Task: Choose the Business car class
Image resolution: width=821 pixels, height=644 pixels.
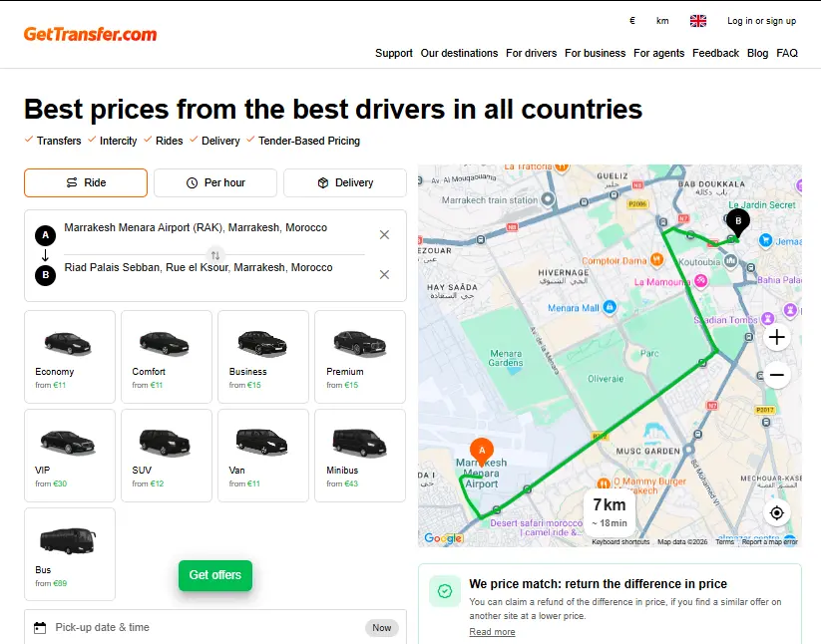Action: click(x=263, y=357)
